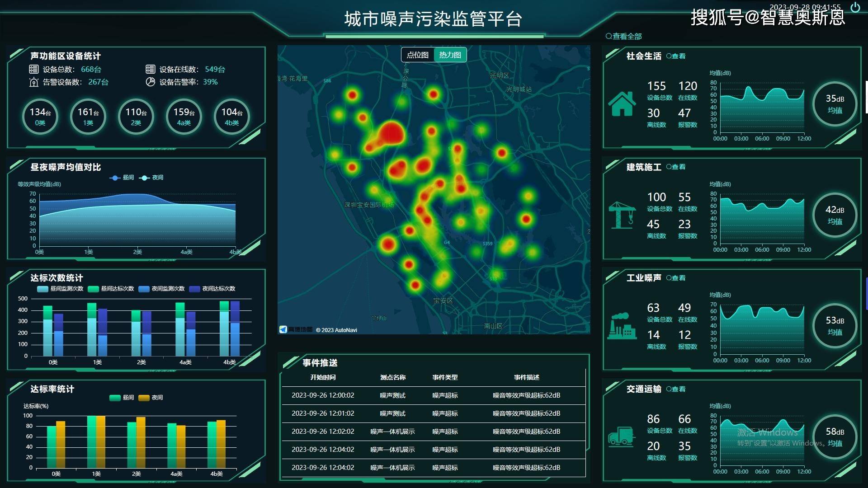Click 45 离线数 in 建筑施工
The image size is (868, 488).
click(x=656, y=229)
